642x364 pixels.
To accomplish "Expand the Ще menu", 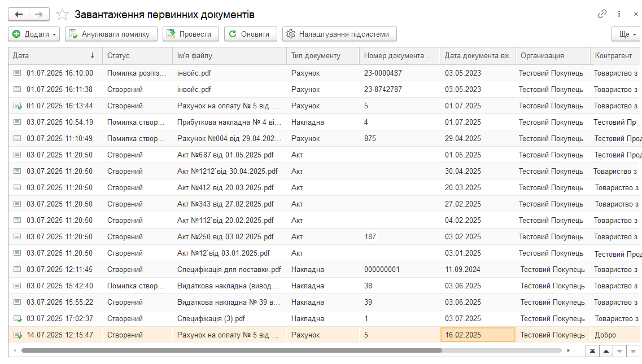I will pos(626,34).
